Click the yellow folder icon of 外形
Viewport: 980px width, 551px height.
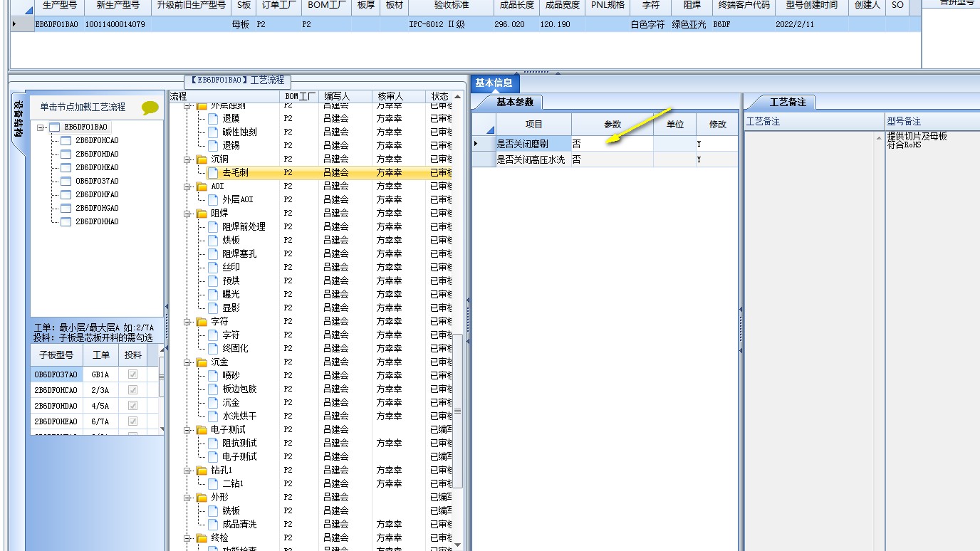pos(202,497)
